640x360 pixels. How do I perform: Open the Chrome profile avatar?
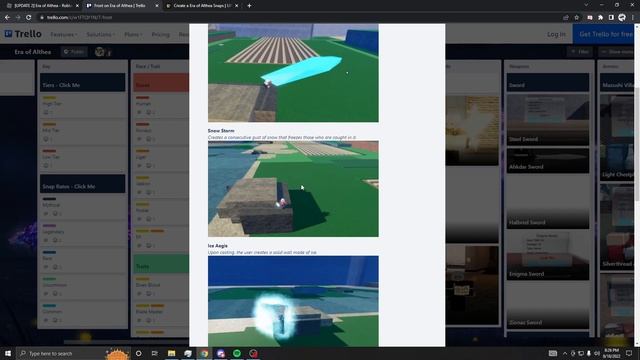(622, 18)
